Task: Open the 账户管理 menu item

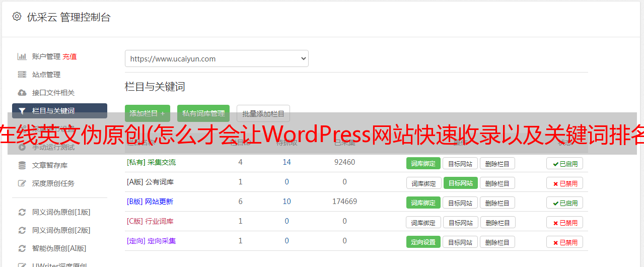Action: (46, 56)
